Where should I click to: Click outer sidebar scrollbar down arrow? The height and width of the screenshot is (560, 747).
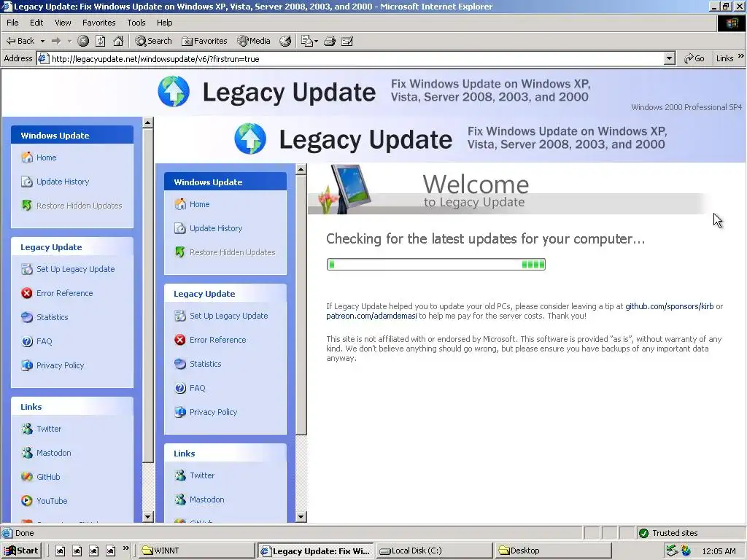click(147, 517)
